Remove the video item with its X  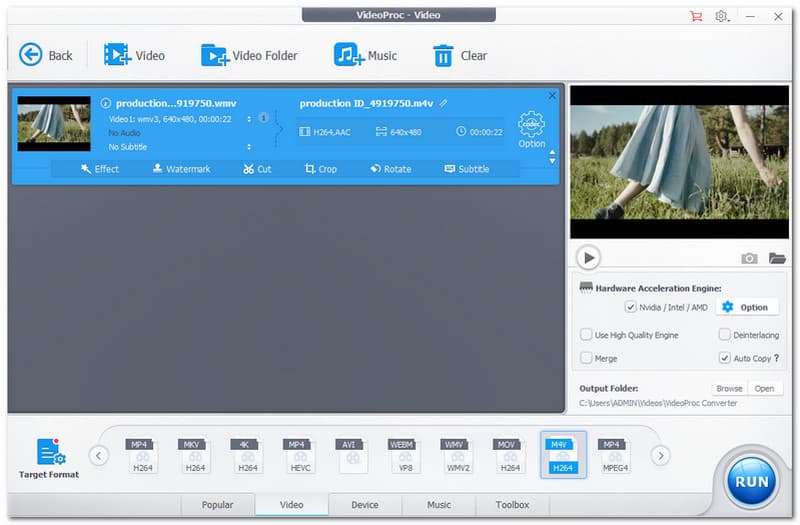coord(552,95)
